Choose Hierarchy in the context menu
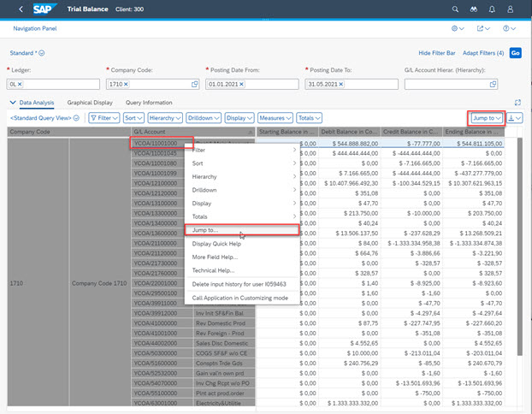This screenshot has height=414, width=532. pyautogui.click(x=242, y=177)
